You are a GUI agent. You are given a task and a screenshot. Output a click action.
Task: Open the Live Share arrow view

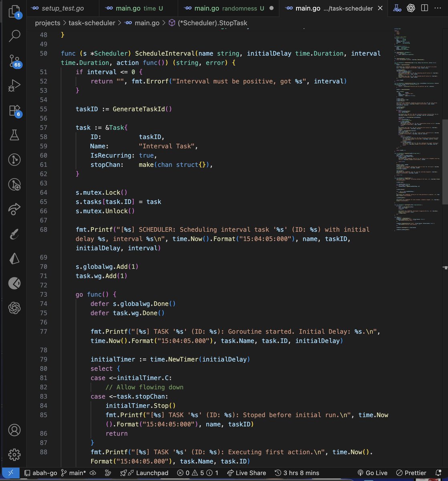14,209
